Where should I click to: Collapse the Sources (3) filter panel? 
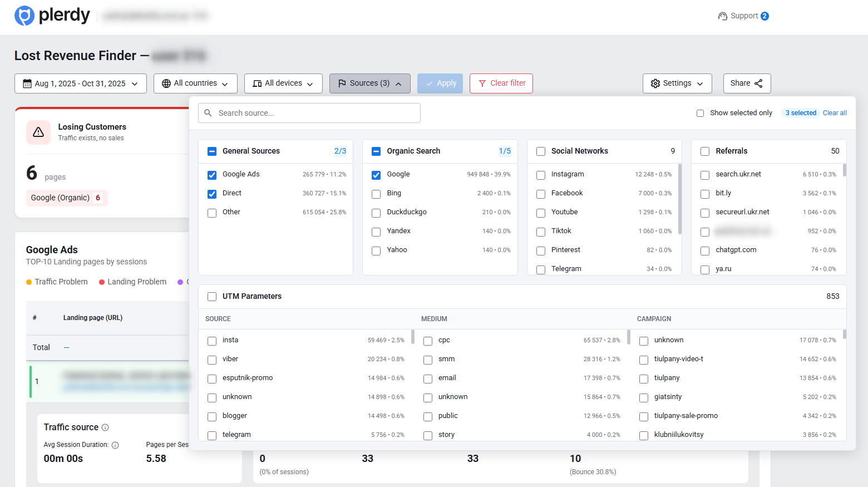[x=369, y=83]
